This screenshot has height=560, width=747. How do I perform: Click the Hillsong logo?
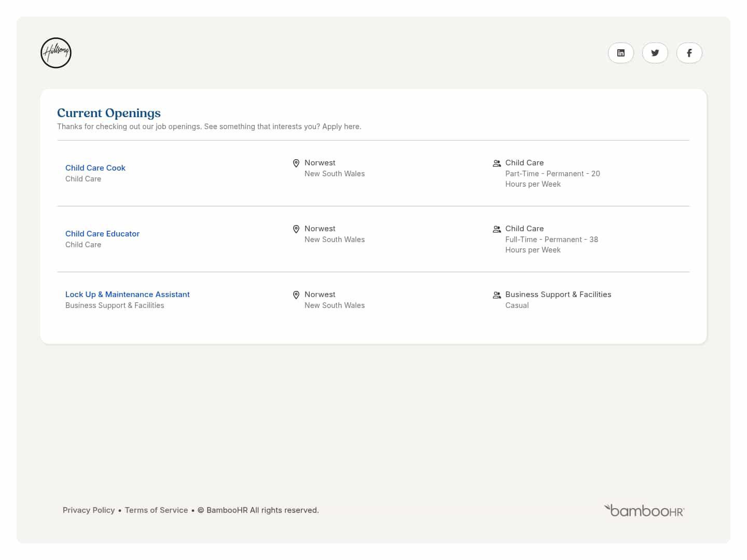(56, 53)
